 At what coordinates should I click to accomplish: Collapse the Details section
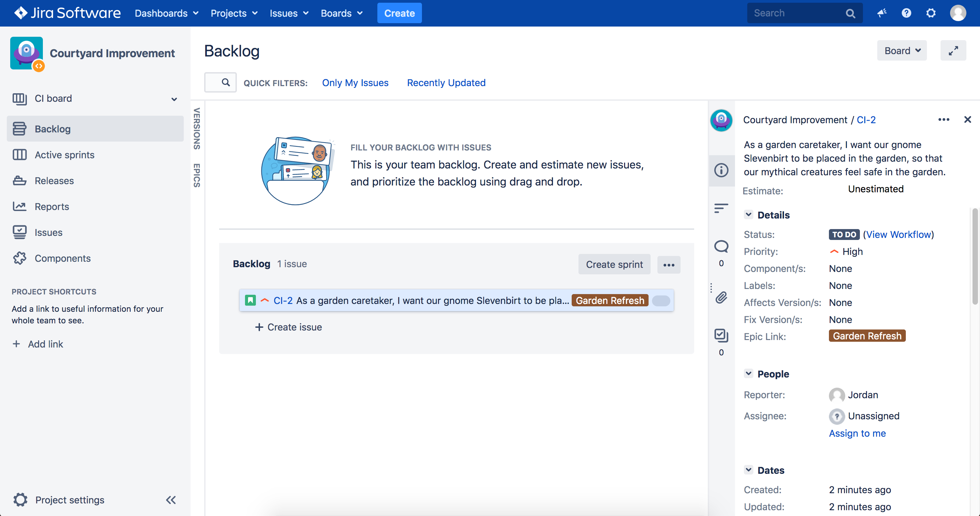748,215
